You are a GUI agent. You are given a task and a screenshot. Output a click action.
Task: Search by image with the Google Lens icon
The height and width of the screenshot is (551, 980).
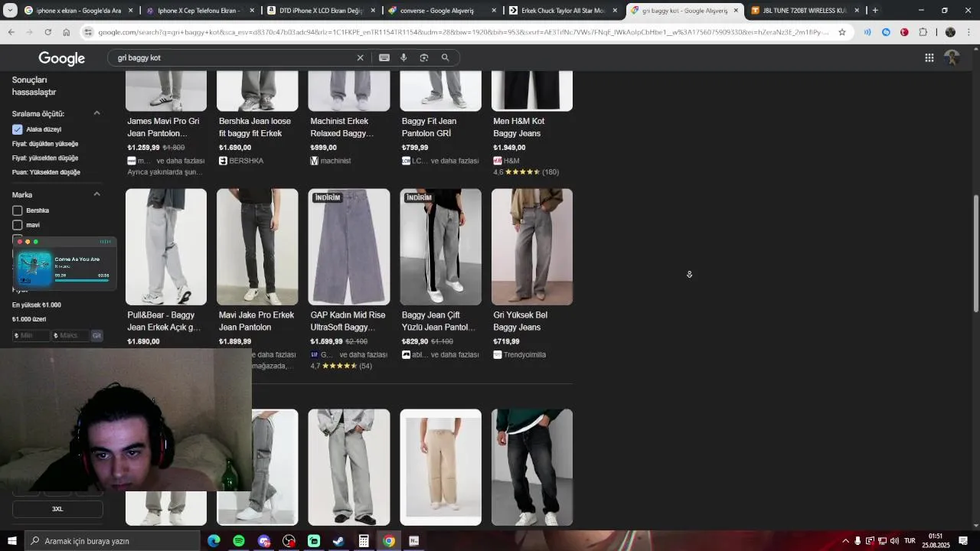(x=424, y=57)
